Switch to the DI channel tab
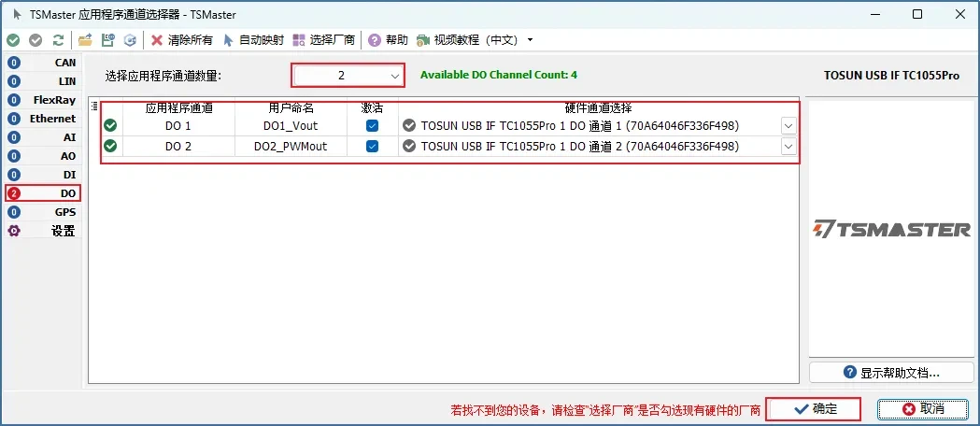 pos(42,175)
